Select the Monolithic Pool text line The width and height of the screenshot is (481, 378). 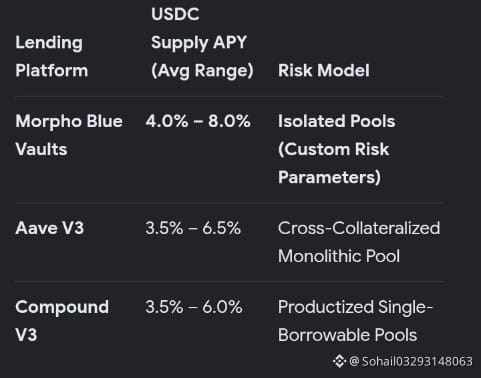point(339,256)
